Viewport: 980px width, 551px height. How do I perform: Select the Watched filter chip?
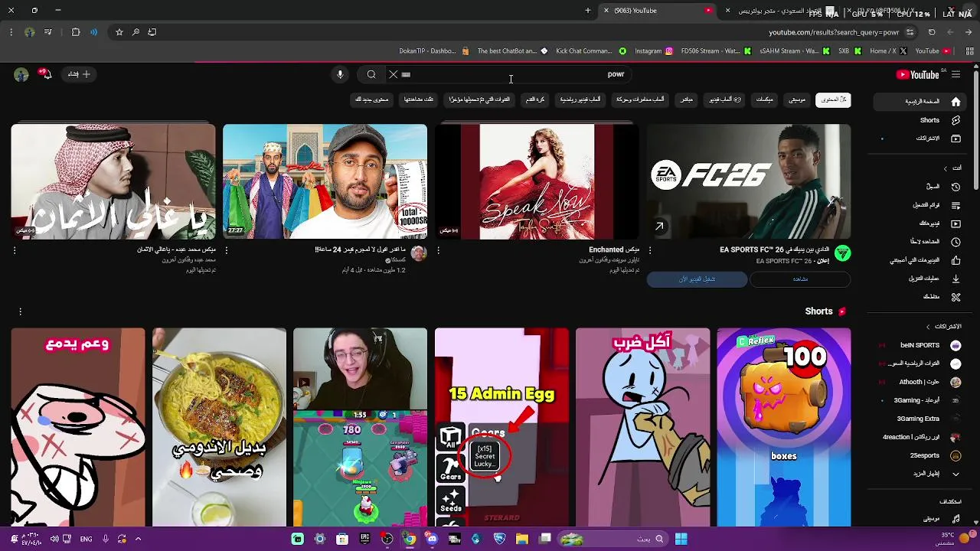click(x=419, y=99)
